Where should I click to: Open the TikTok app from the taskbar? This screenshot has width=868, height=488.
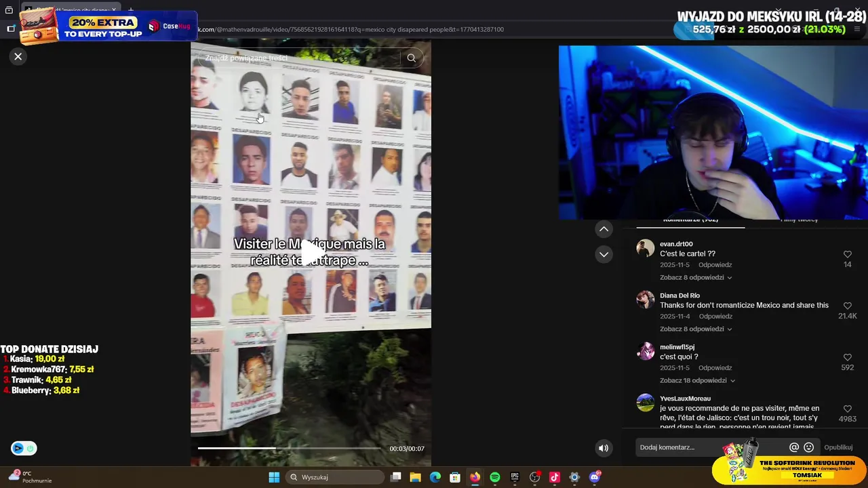coord(554,477)
